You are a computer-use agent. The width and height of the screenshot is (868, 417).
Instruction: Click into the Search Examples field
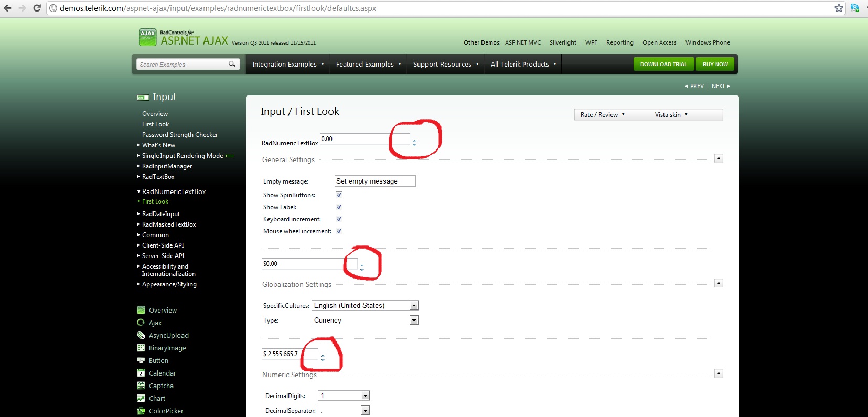[x=182, y=64]
